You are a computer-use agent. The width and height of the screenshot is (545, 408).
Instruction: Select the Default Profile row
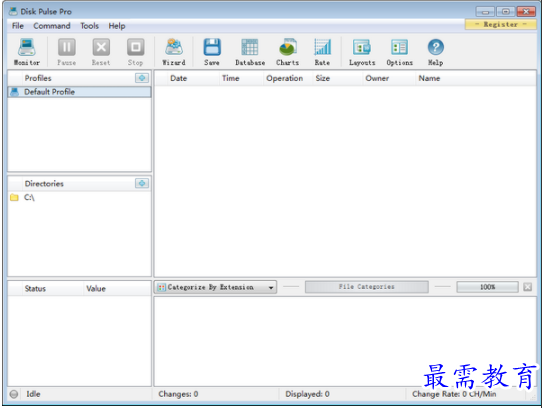pyautogui.click(x=80, y=92)
